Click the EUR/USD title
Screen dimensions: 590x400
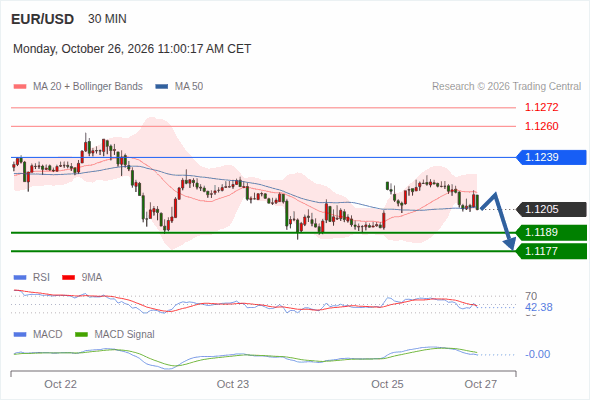tap(43, 19)
